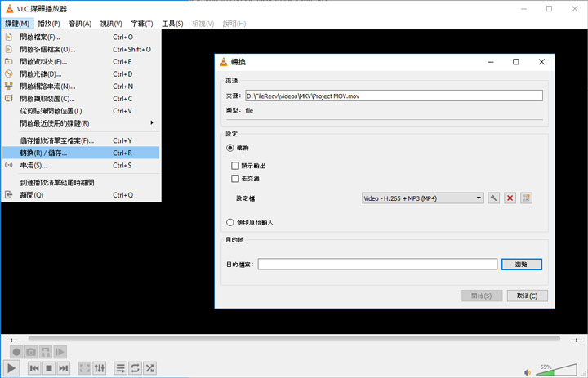This screenshot has width=588, height=378.
Task: Maximize the 轉換 dialog window
Action: (516, 62)
